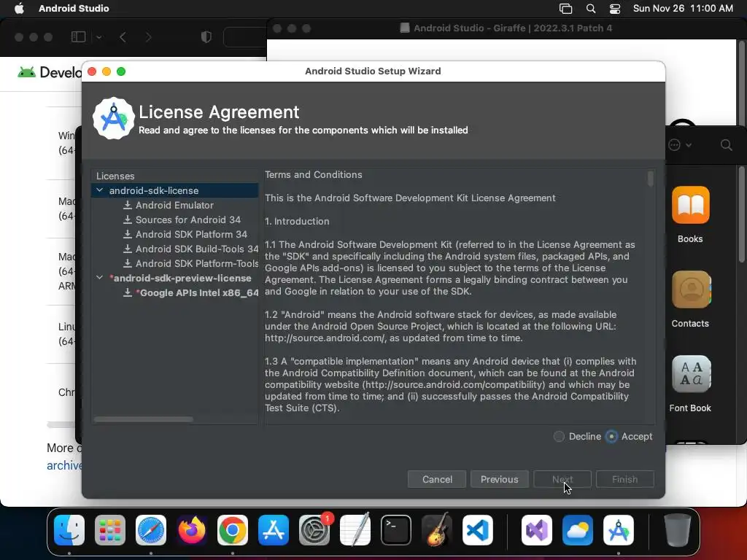This screenshot has height=560, width=747.
Task: Open Firefox from the Dock
Action: [192, 530]
